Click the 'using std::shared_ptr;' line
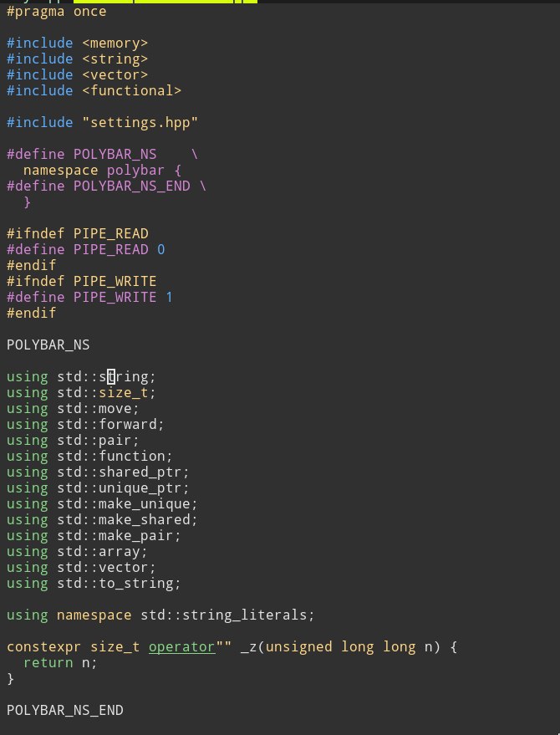The image size is (560, 735). (x=98, y=472)
